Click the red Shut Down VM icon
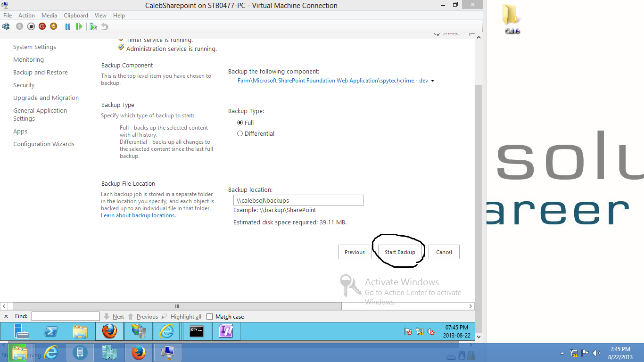The width and height of the screenshot is (644, 362). click(x=42, y=26)
